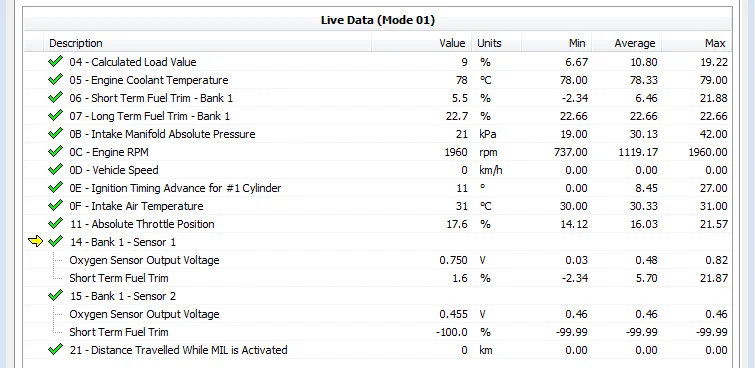
Task: Toggle checkmark for Long Term Fuel Trim
Action: click(55, 116)
